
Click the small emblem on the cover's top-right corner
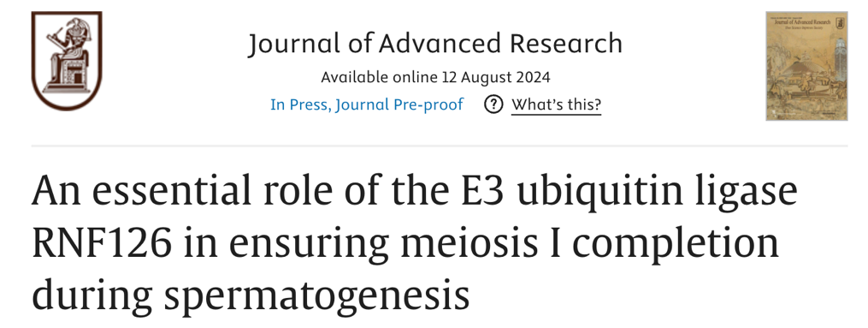[x=839, y=23]
